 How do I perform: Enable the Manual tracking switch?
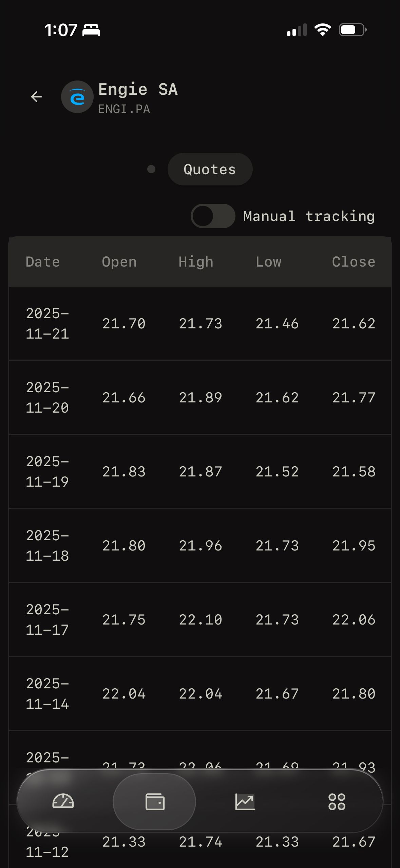(213, 216)
